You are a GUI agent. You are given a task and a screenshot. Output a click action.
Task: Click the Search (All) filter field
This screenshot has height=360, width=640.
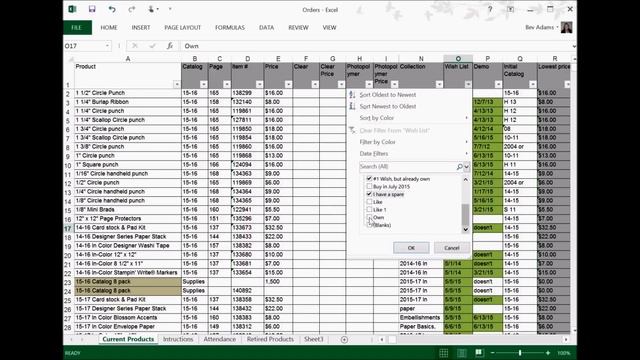click(x=407, y=167)
